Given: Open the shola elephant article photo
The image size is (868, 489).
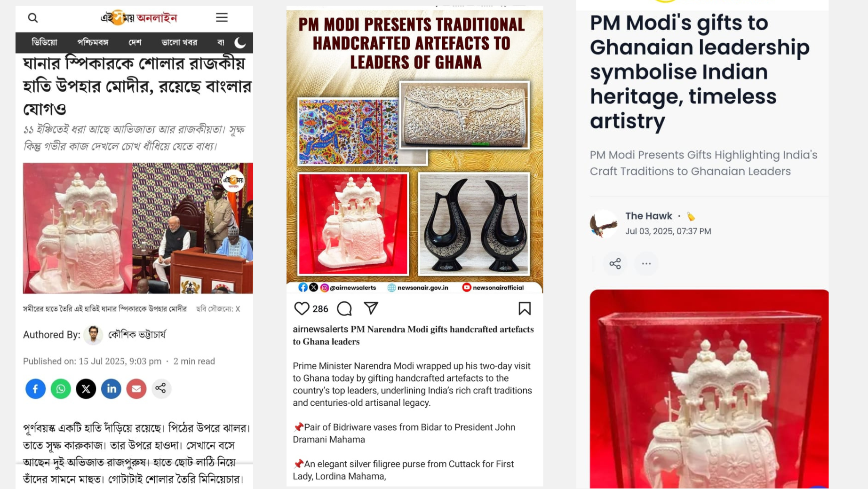Looking at the screenshot, I should [138, 229].
